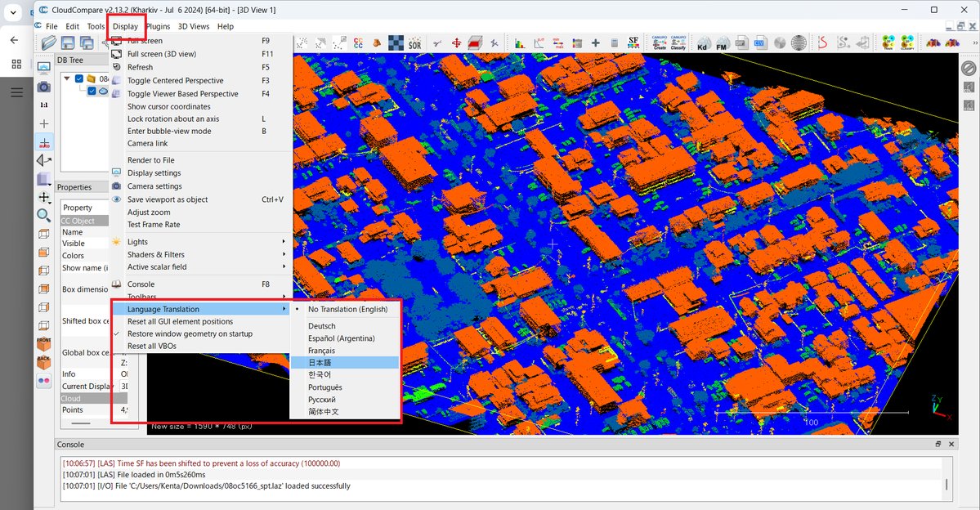Image resolution: width=980 pixels, height=510 pixels.
Task: Click the CC clone icon in toolbar
Action: tap(358, 43)
